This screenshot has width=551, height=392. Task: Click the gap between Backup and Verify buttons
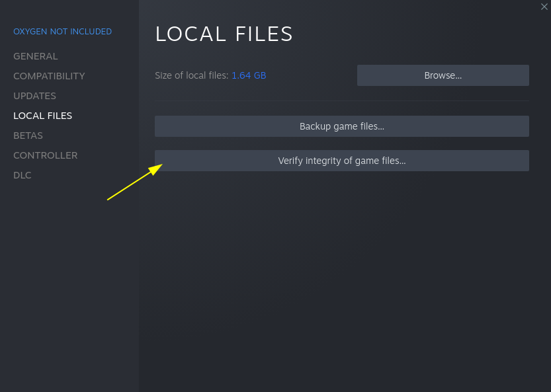tap(341, 143)
